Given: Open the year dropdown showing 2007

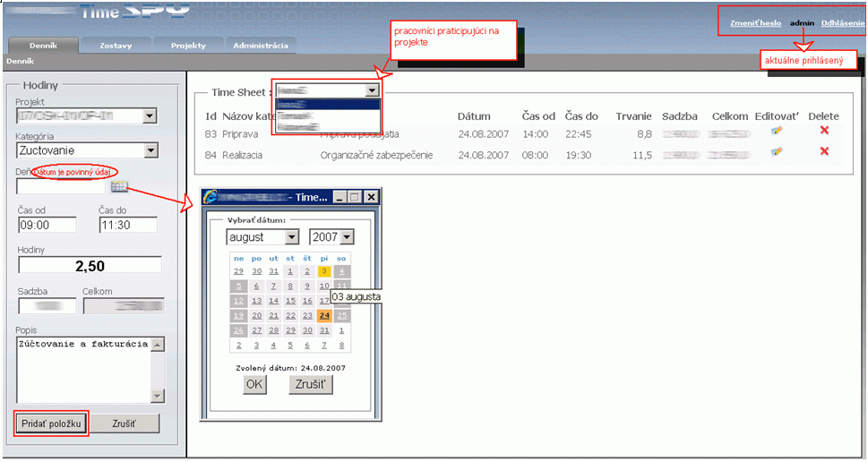Looking at the screenshot, I should click(347, 237).
